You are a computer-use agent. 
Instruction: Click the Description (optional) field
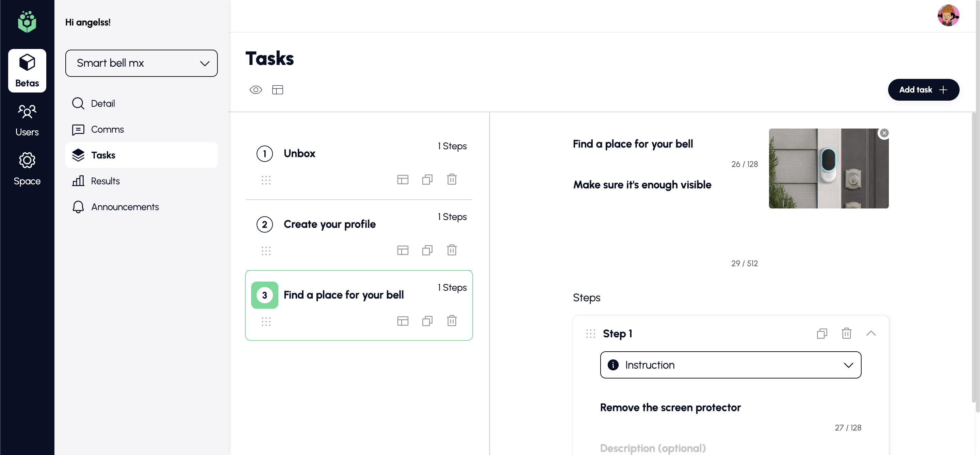pyautogui.click(x=653, y=448)
